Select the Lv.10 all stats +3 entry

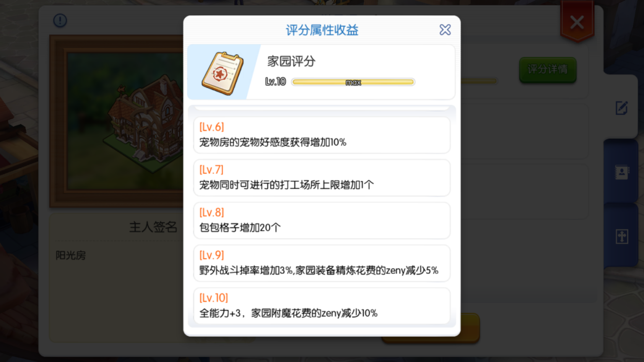[321, 306]
